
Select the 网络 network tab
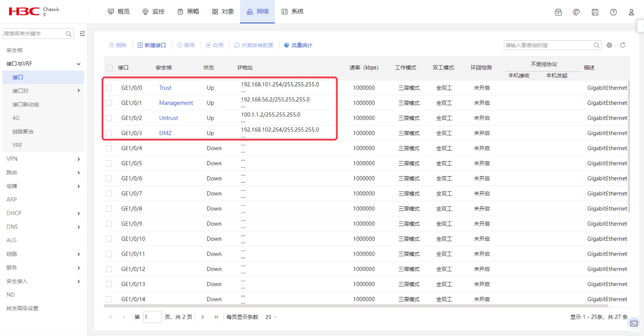pyautogui.click(x=257, y=12)
